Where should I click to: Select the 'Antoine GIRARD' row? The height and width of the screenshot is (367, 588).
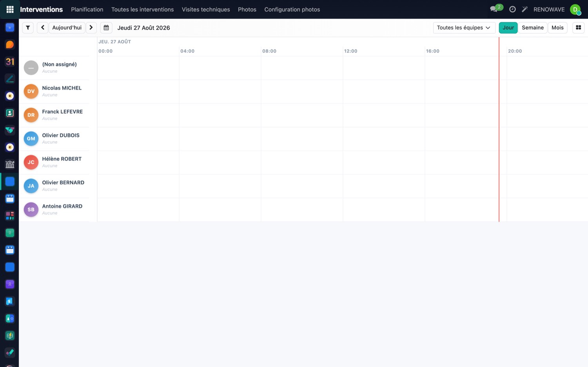click(54, 210)
